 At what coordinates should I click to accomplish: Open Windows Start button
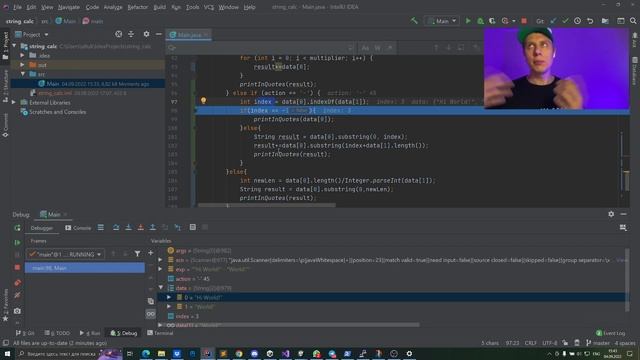point(7,353)
